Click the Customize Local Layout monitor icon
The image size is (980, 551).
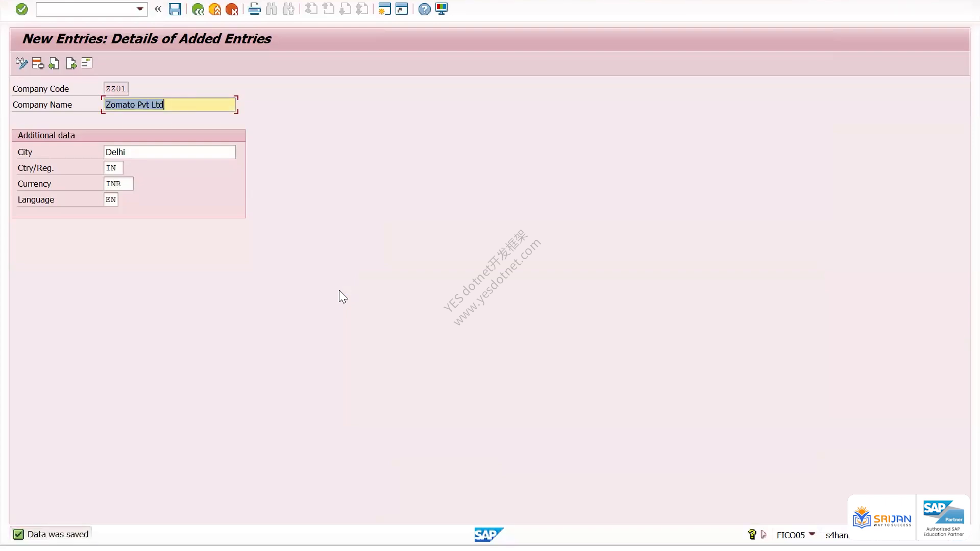[442, 9]
